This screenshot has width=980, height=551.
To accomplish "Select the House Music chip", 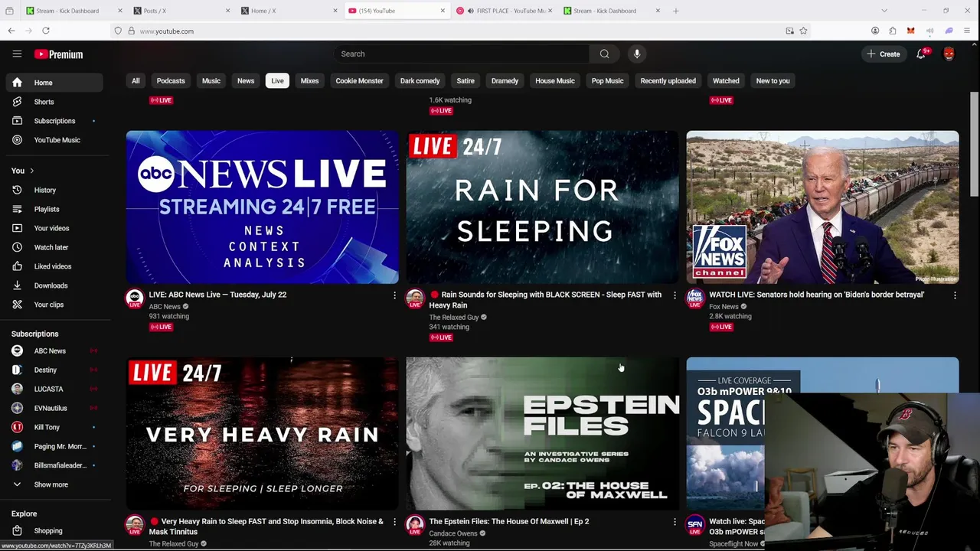I will pos(555,80).
